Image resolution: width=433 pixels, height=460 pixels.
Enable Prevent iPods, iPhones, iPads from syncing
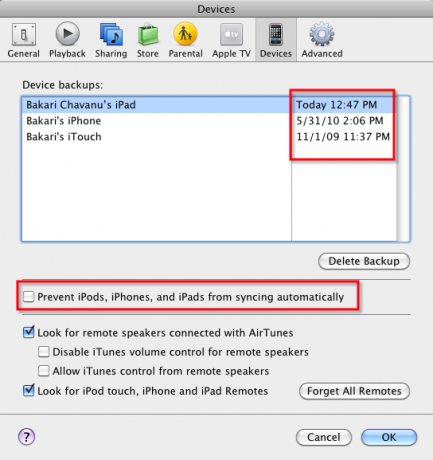(x=29, y=296)
